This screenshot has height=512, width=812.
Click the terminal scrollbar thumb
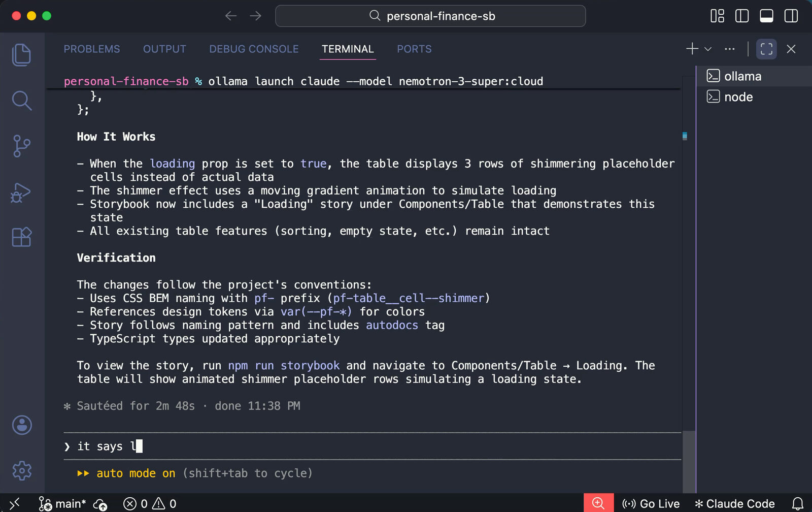click(689, 462)
